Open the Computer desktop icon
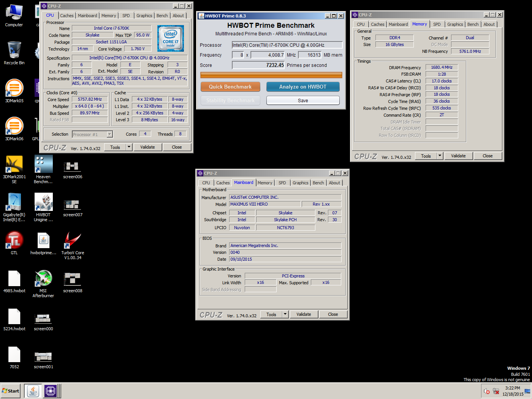 [x=14, y=16]
